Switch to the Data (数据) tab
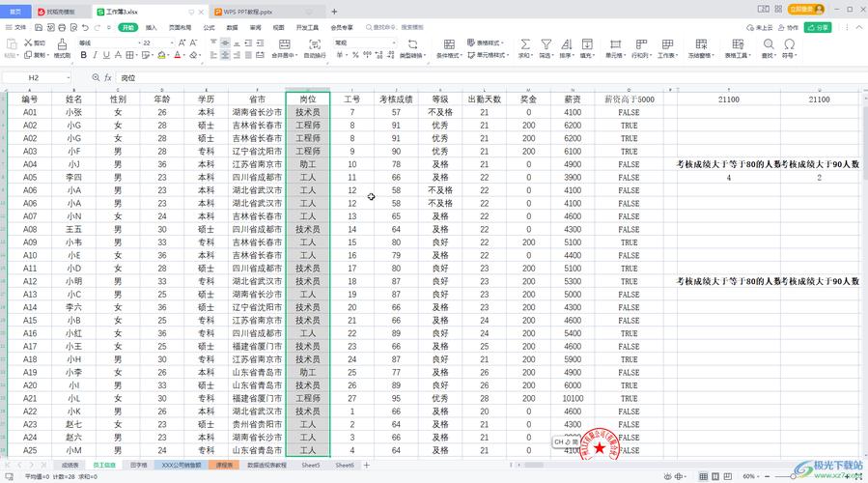This screenshot has height=483, width=868. [x=232, y=27]
